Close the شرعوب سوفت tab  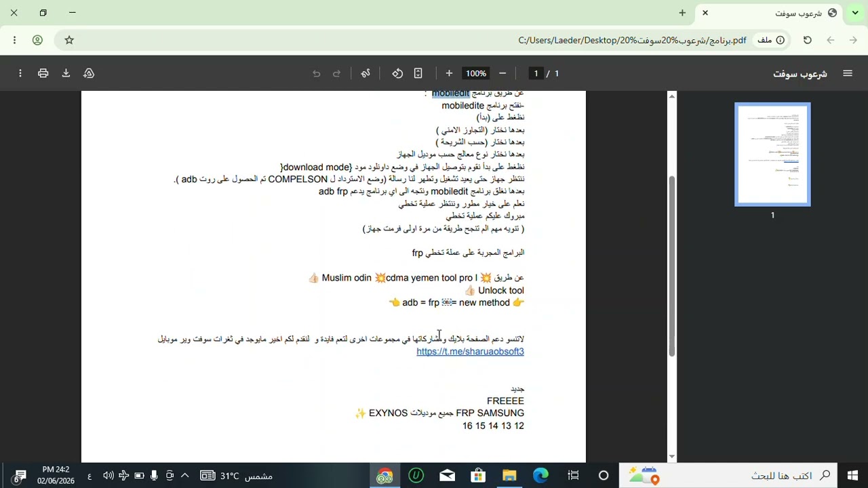(705, 13)
